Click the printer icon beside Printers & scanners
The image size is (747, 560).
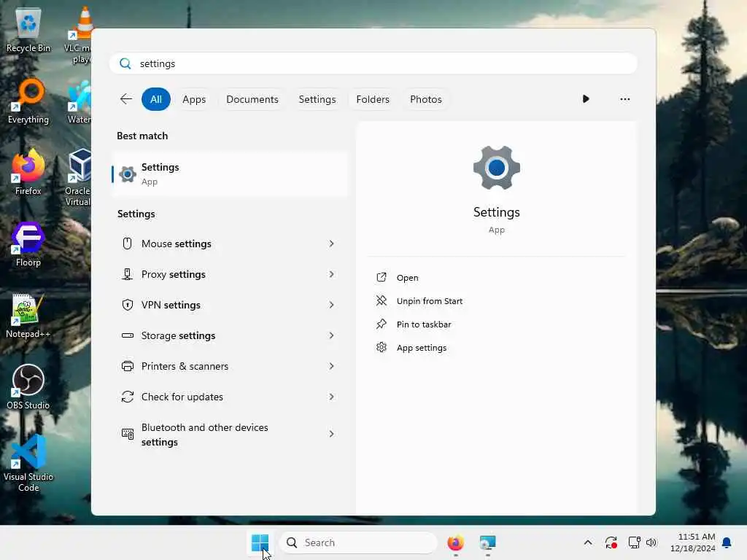[127, 366]
